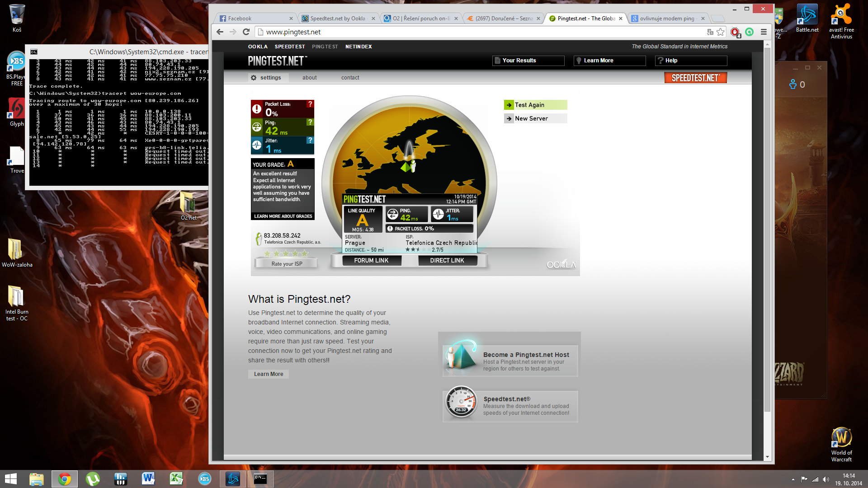Open HWMonitor icon in the taskbar

pyautogui.click(x=120, y=479)
